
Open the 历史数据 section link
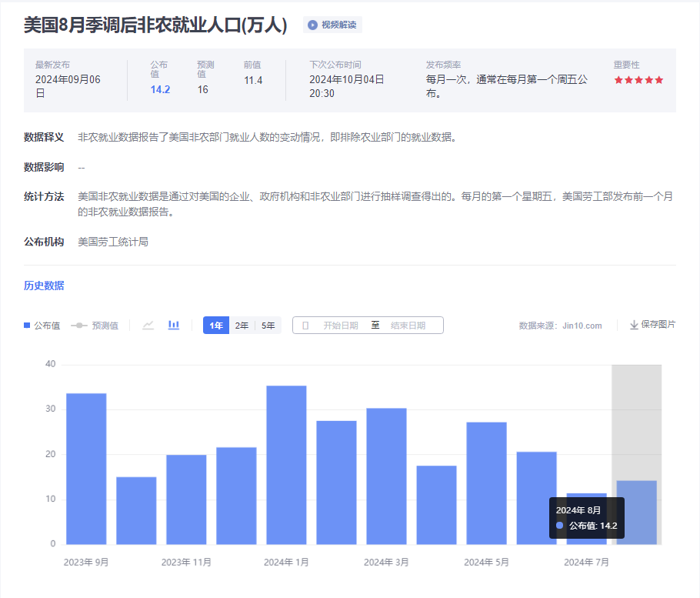(x=44, y=286)
